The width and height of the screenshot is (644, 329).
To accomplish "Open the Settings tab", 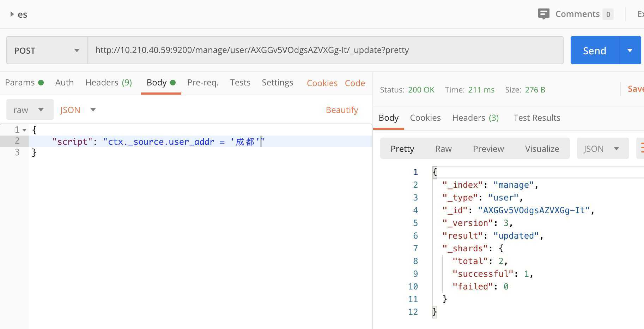I will click(277, 83).
